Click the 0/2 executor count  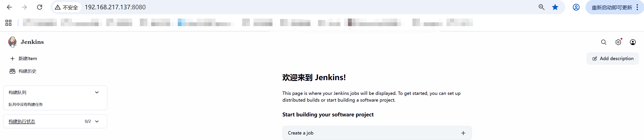pos(88,121)
